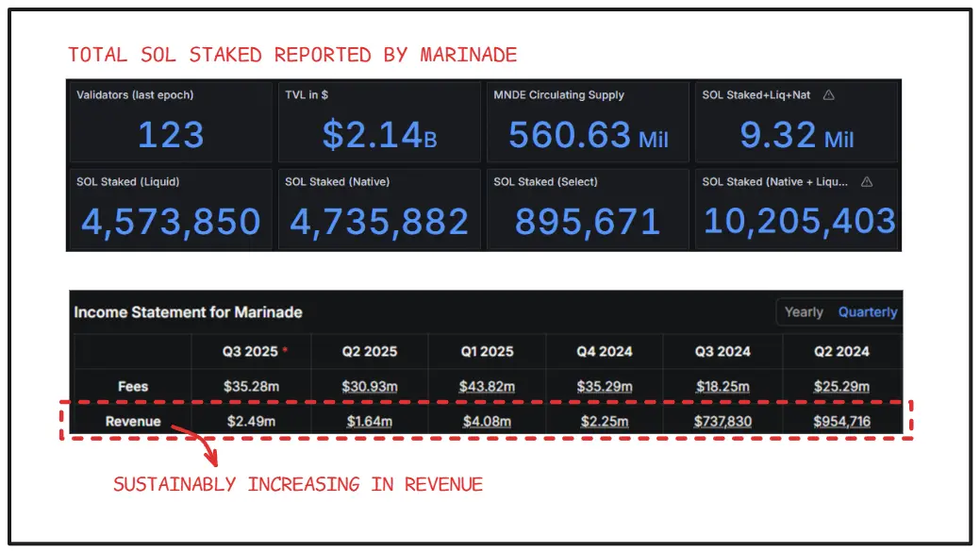The height and width of the screenshot is (553, 980).
Task: Click the TVL in $ panel title
Action: click(307, 95)
